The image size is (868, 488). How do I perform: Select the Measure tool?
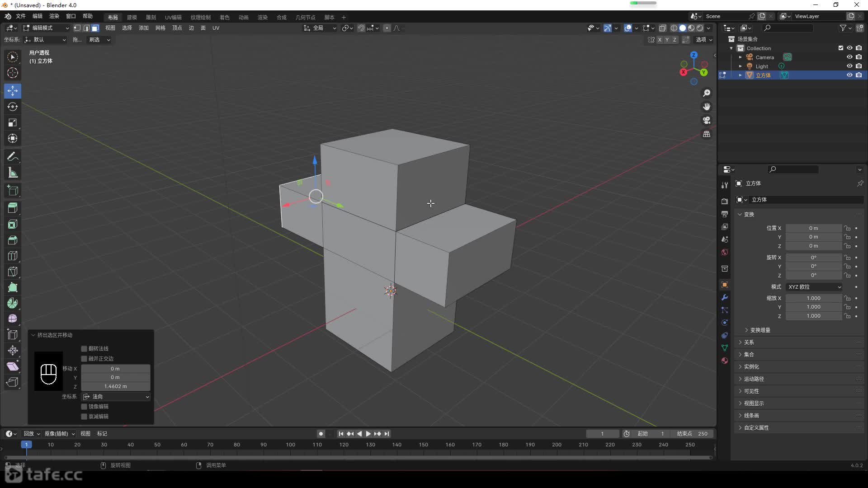pyautogui.click(x=13, y=173)
